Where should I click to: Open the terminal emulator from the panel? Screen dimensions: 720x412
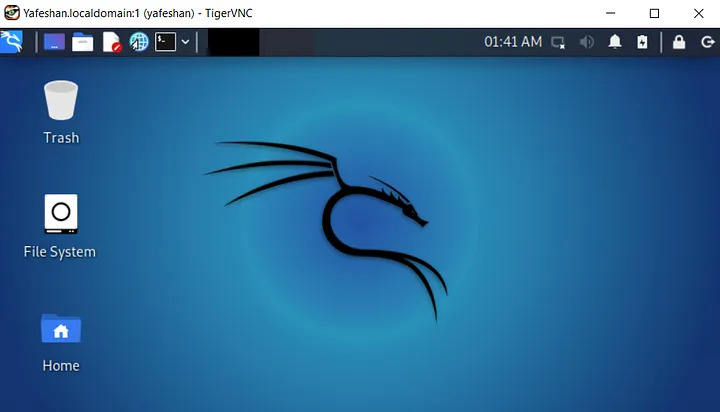165,42
